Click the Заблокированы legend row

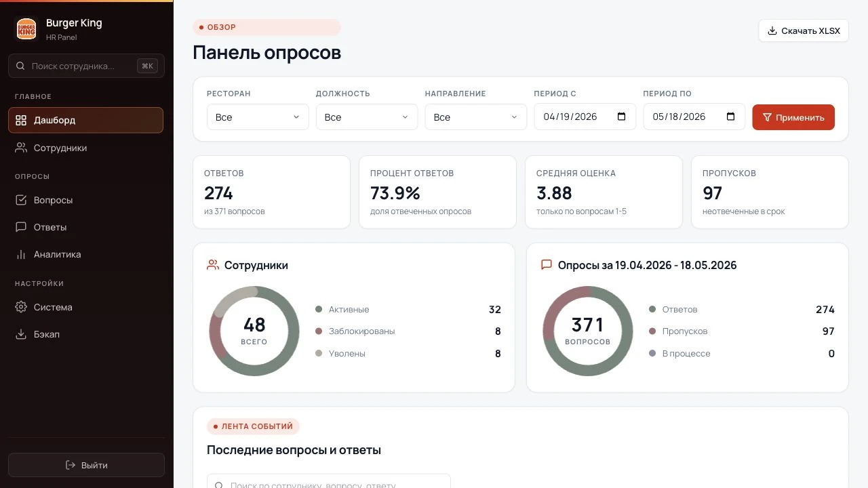[x=408, y=331]
